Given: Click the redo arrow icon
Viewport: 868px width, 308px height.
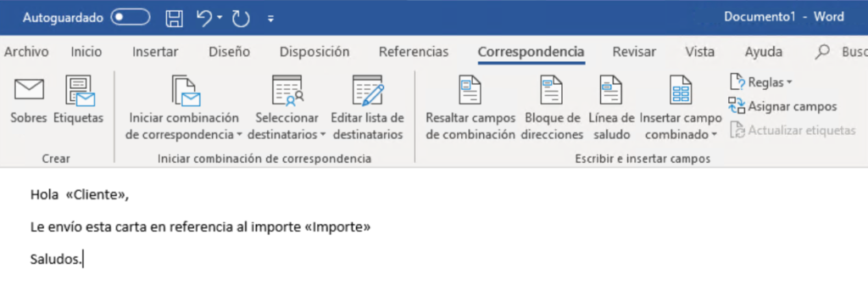Looking at the screenshot, I should click(x=242, y=19).
